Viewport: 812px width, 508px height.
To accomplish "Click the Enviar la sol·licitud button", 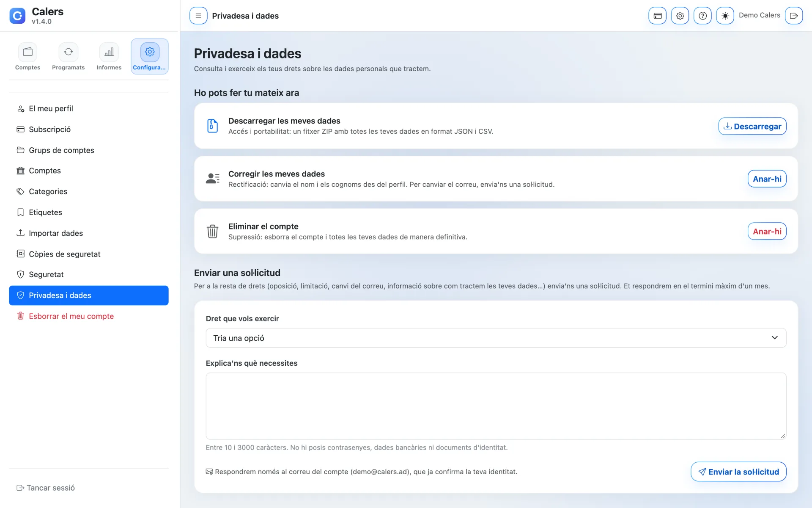I will tap(738, 472).
